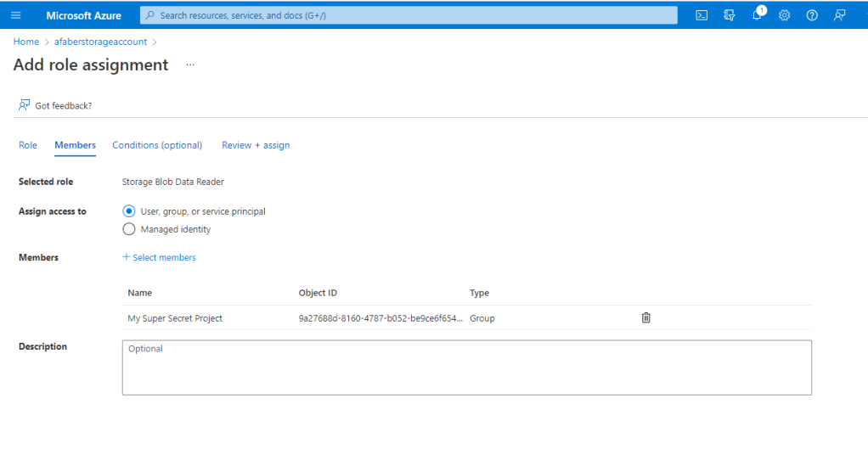
Task: Navigate to Home breadcrumb
Action: point(26,42)
